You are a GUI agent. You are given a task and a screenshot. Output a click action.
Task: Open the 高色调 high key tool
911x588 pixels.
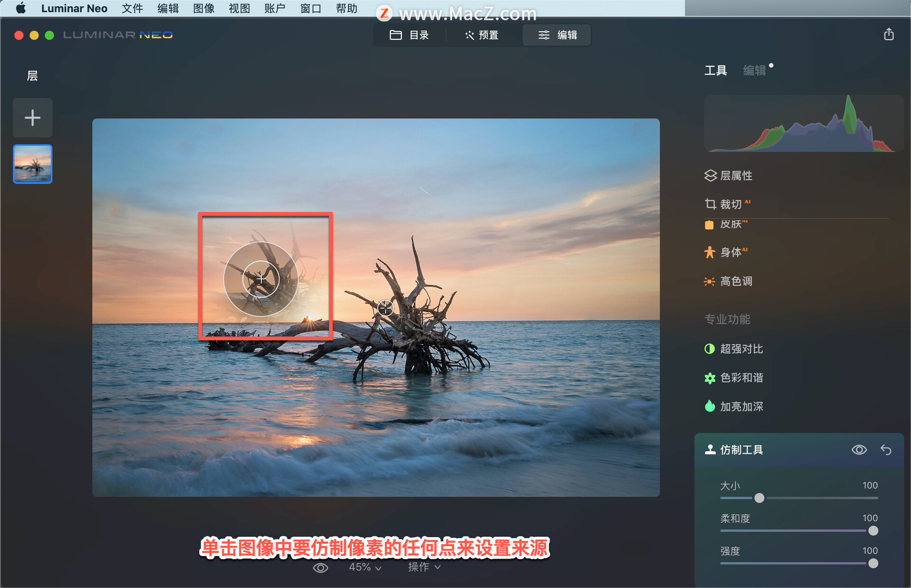tap(728, 281)
